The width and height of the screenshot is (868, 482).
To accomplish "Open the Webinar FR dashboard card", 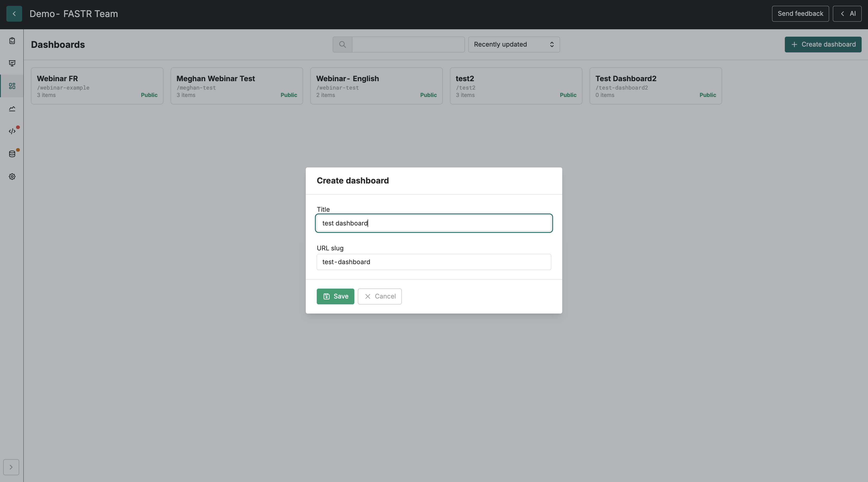I will click(97, 86).
